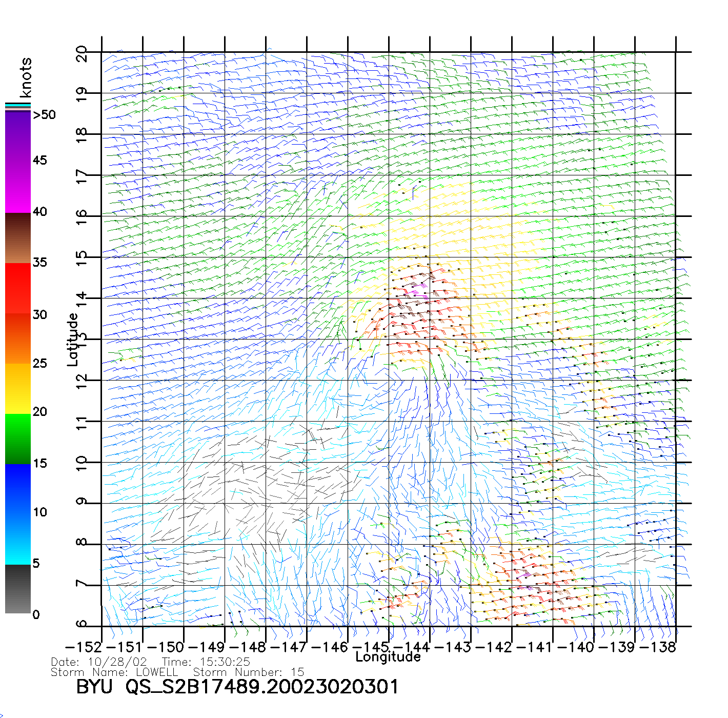Click the 'knots' legend unit label
This screenshot has width=728, height=718.
point(26,77)
